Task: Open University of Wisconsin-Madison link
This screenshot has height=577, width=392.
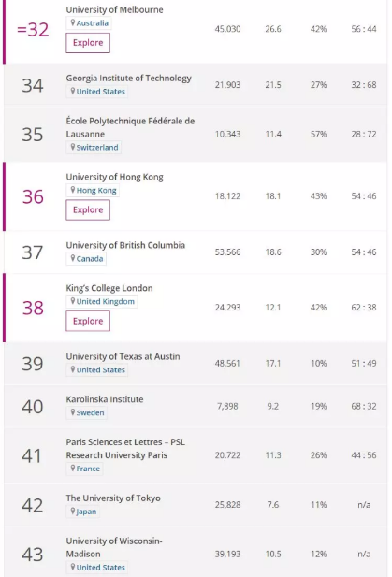Action: [114, 547]
